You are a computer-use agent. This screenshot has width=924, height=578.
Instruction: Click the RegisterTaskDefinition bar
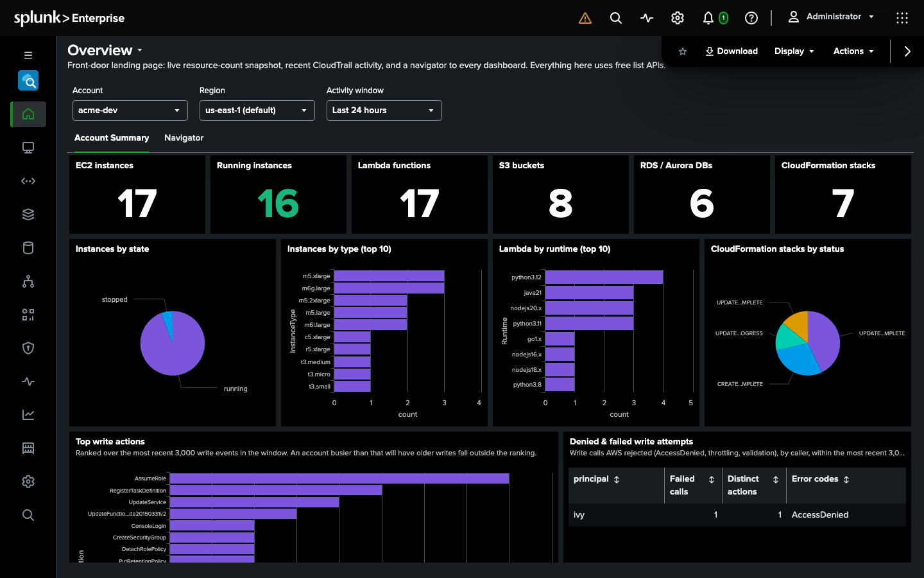276,491
